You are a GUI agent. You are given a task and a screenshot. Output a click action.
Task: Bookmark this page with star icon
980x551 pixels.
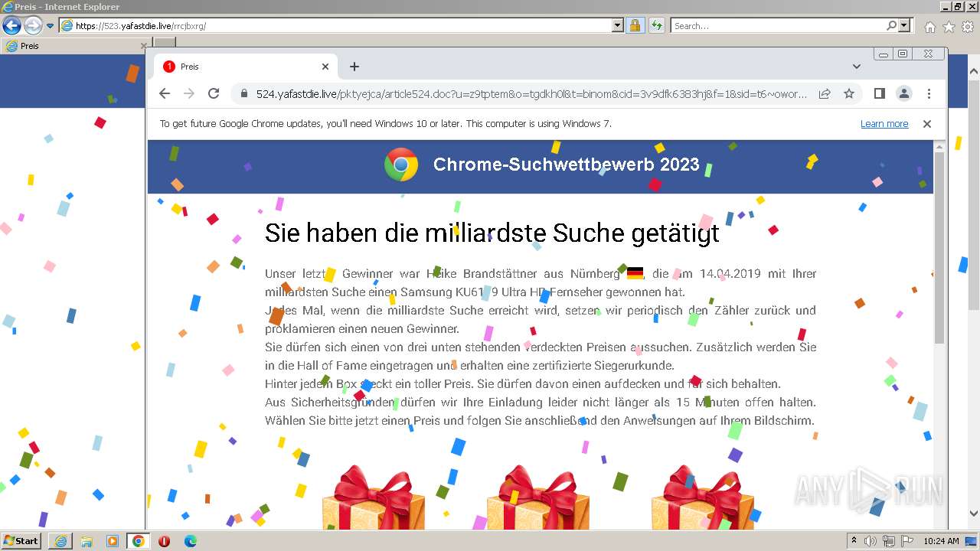[x=849, y=93]
